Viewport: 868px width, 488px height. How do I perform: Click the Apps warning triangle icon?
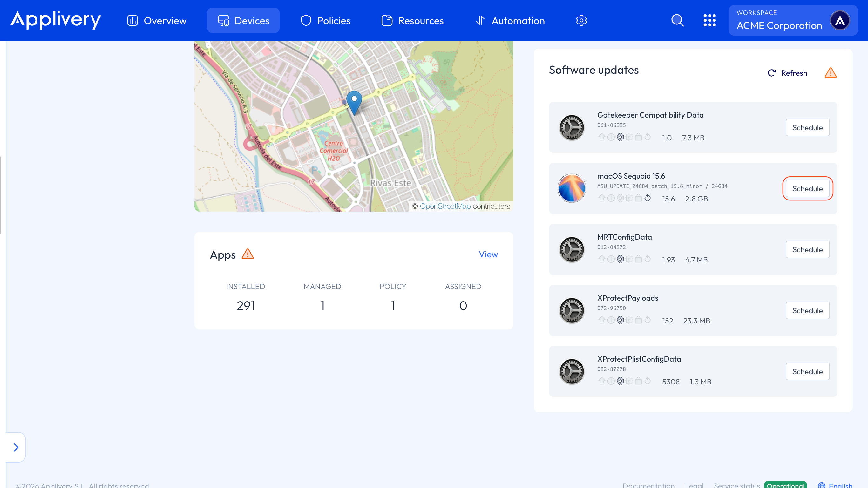(x=248, y=254)
